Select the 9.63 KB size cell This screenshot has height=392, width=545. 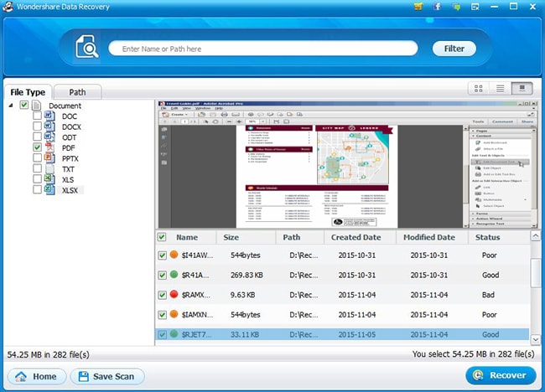tap(242, 295)
